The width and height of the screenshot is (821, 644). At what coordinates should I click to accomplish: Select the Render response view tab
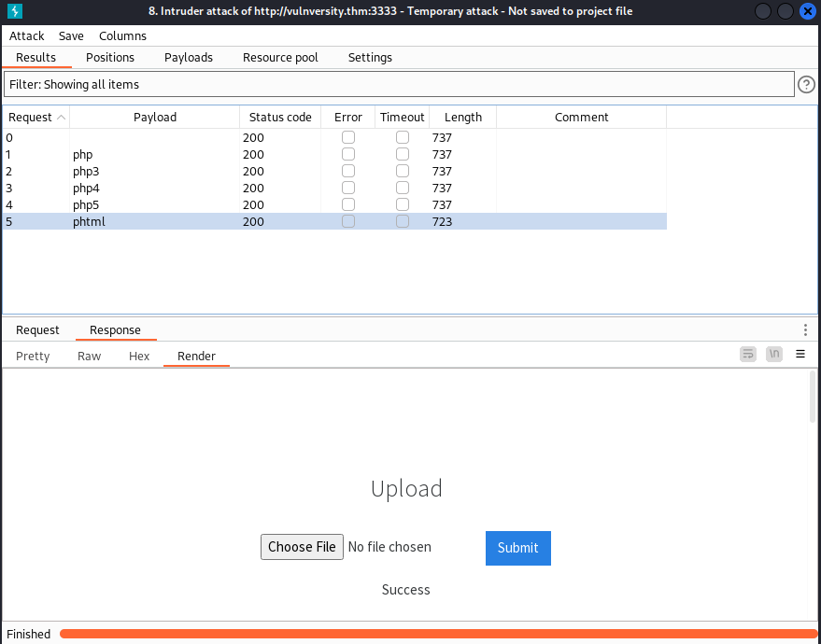pos(196,357)
